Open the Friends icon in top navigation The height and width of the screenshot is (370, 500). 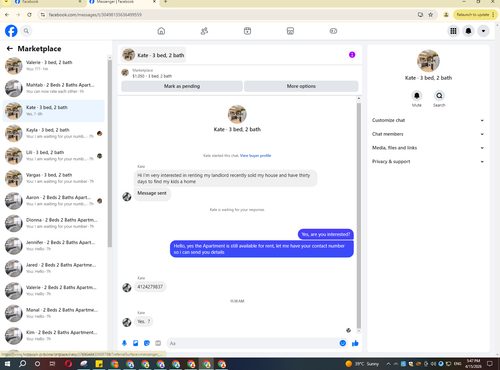(x=204, y=31)
